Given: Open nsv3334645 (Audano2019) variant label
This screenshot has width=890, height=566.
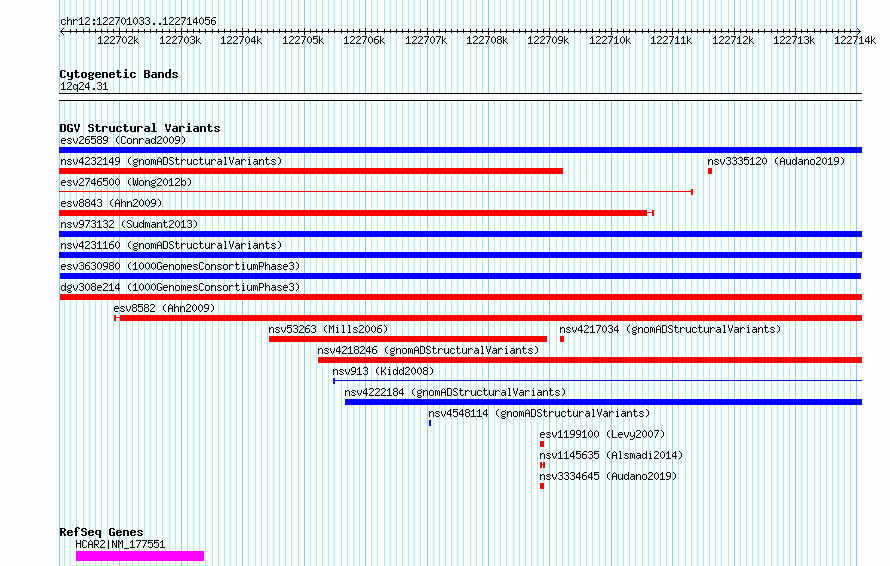Looking at the screenshot, I should (x=608, y=476).
